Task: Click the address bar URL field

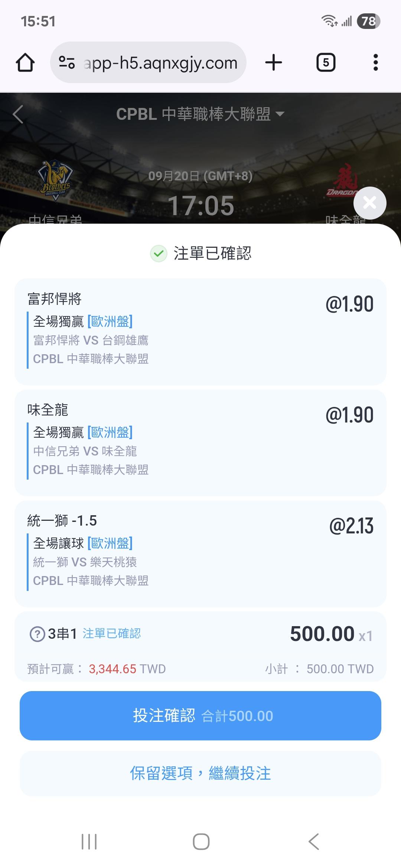Action: click(160, 62)
